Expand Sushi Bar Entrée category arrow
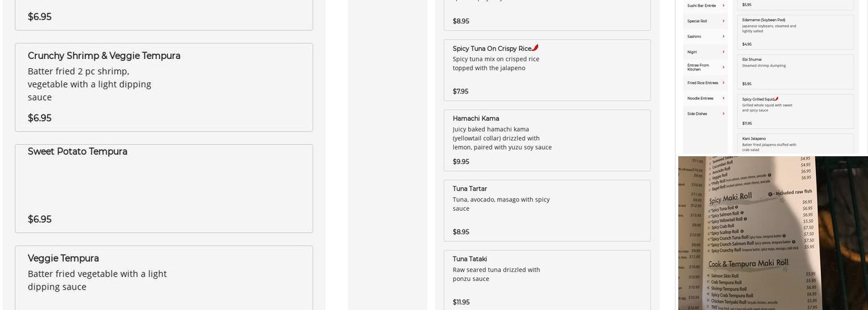This screenshot has height=310, width=868. 724,6
